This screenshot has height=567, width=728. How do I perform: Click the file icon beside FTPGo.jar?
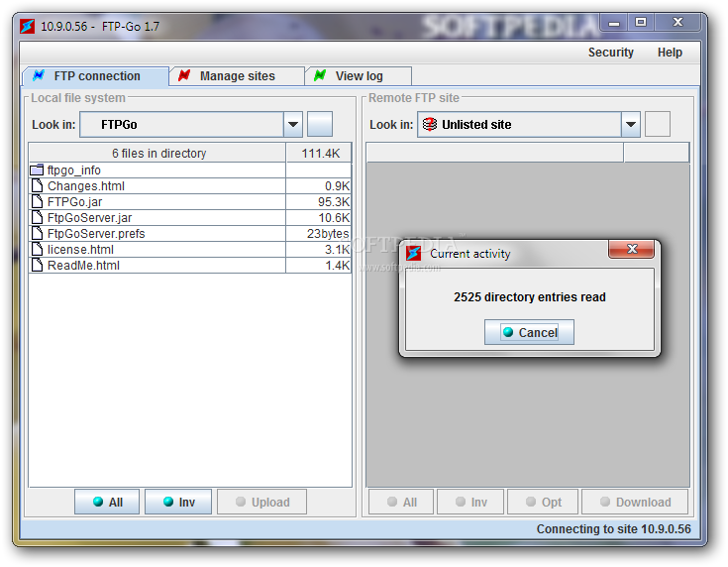[x=38, y=201]
